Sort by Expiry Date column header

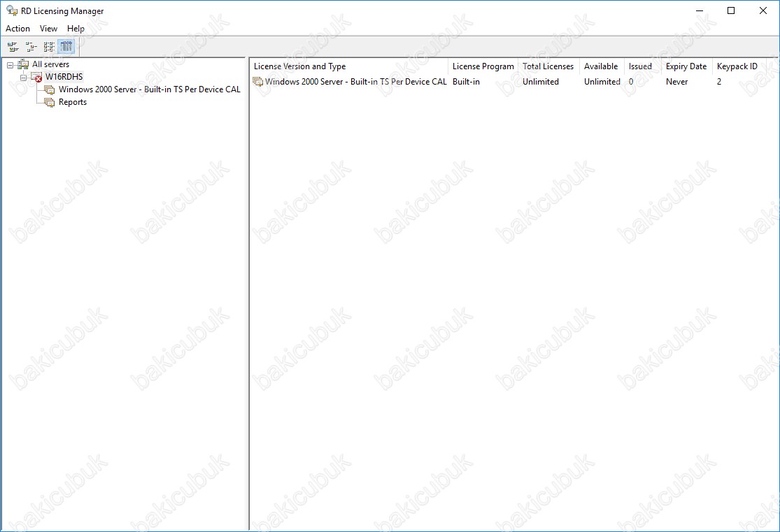pos(686,66)
